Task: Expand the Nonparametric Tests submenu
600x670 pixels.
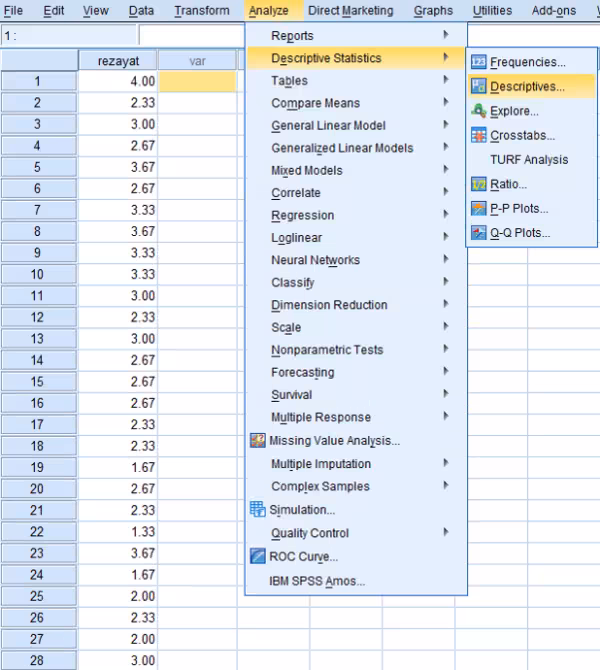Action: coord(326,350)
